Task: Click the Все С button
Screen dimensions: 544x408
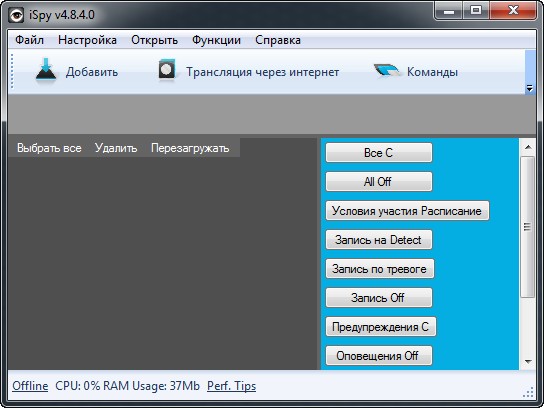Action: (379, 153)
